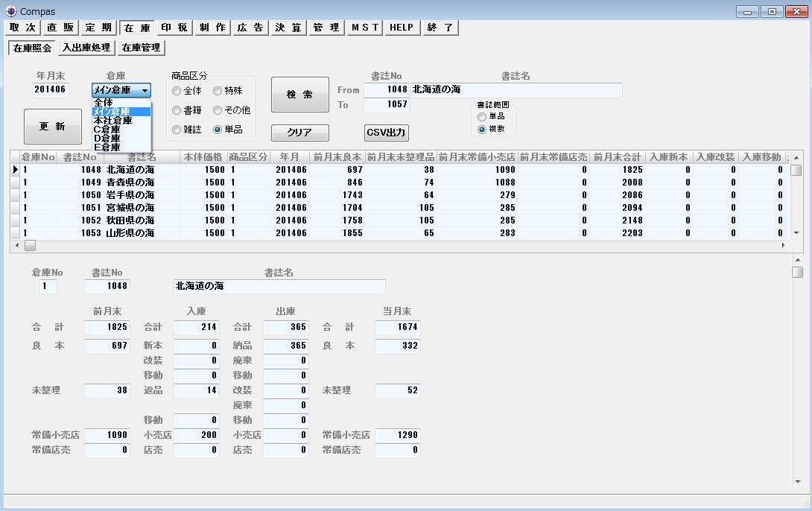
Task: Select the 単品 product category radio button
Action: [x=218, y=130]
